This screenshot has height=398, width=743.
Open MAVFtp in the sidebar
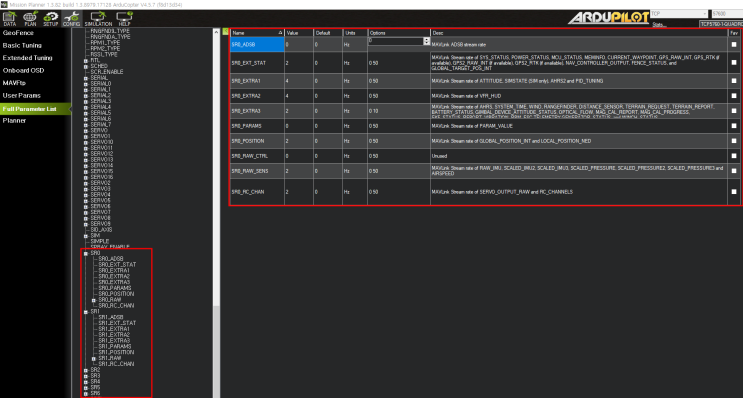coord(14,83)
